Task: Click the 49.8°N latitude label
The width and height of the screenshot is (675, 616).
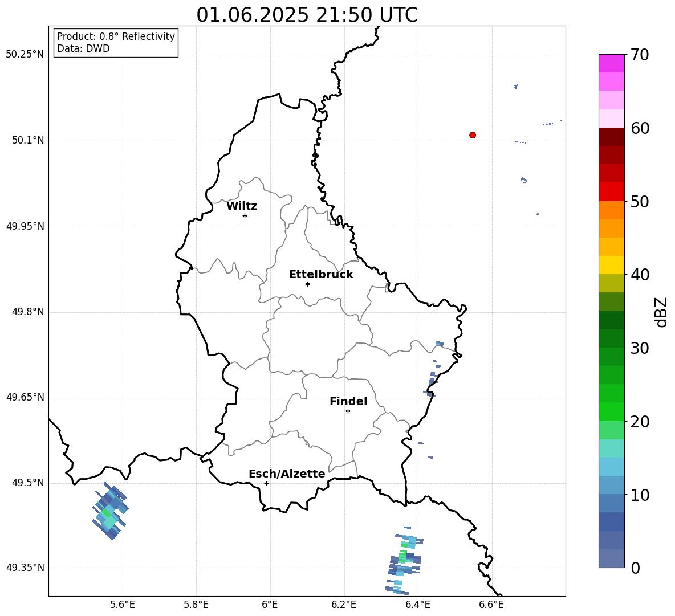Action: 29,312
